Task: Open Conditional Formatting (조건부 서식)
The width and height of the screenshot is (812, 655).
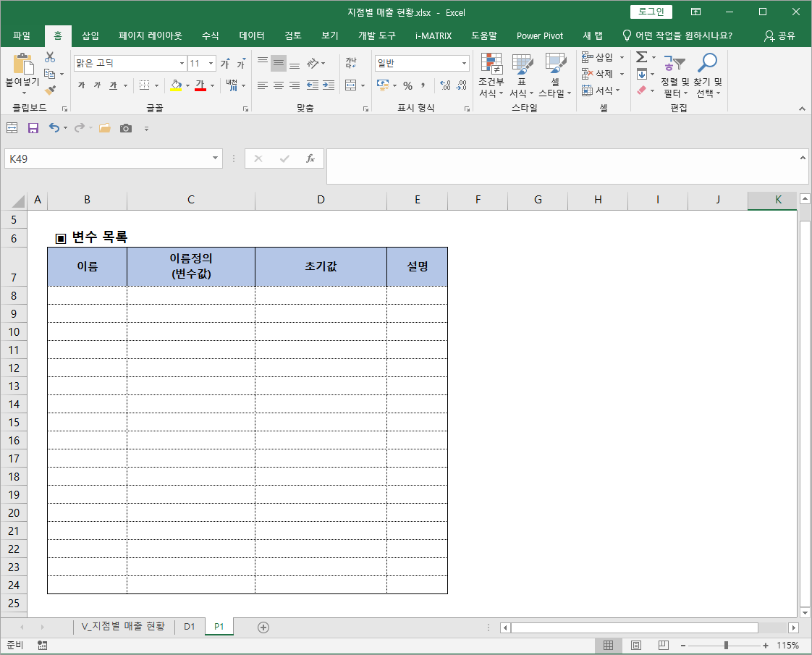Action: click(x=491, y=76)
